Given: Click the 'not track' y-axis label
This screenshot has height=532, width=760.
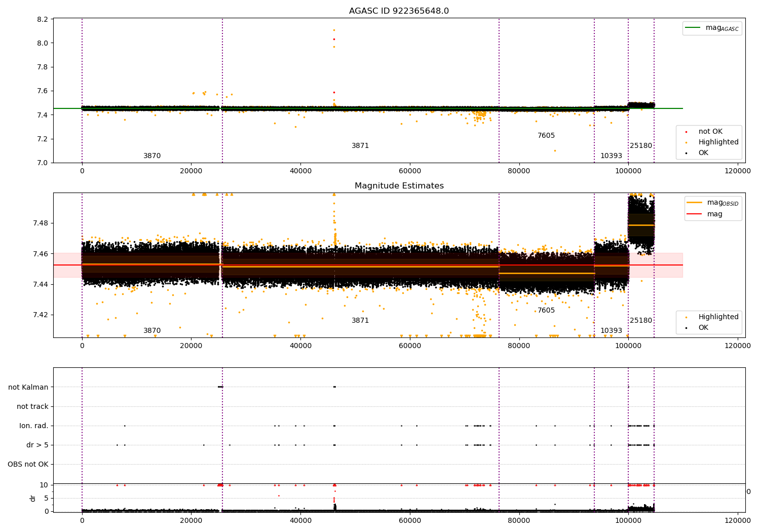Looking at the screenshot, I should pos(32,406).
